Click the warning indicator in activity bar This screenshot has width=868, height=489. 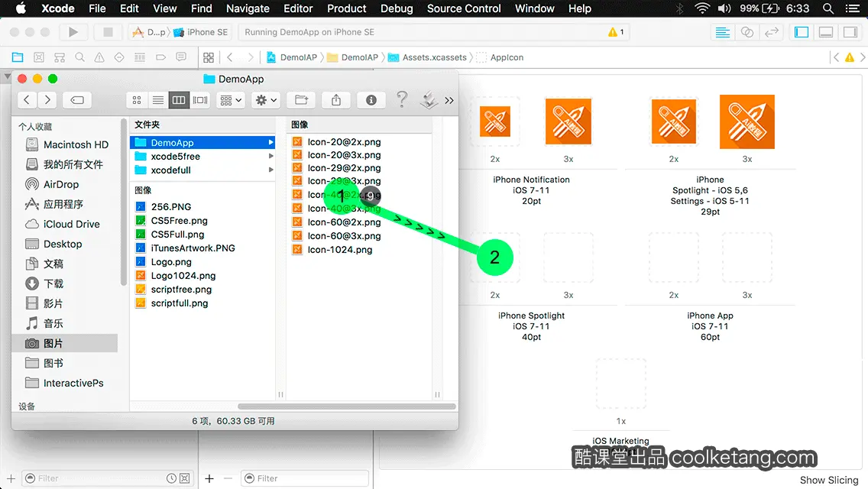[616, 32]
